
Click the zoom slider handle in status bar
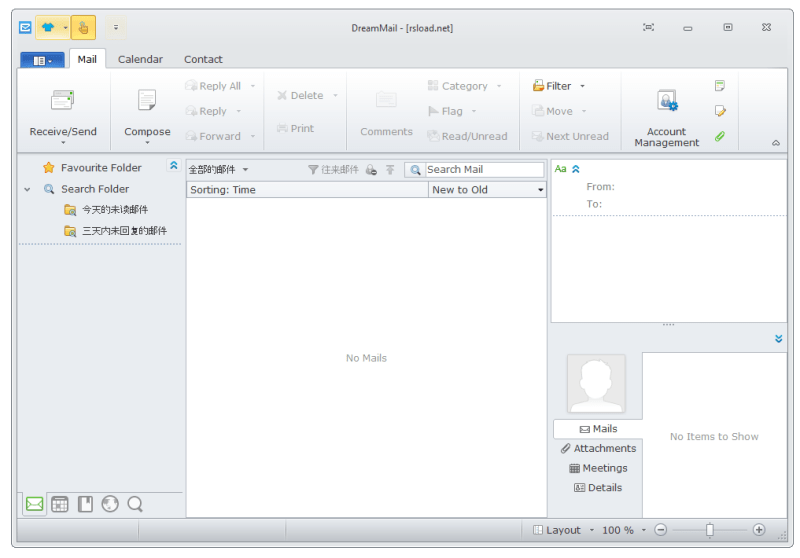[x=710, y=530]
